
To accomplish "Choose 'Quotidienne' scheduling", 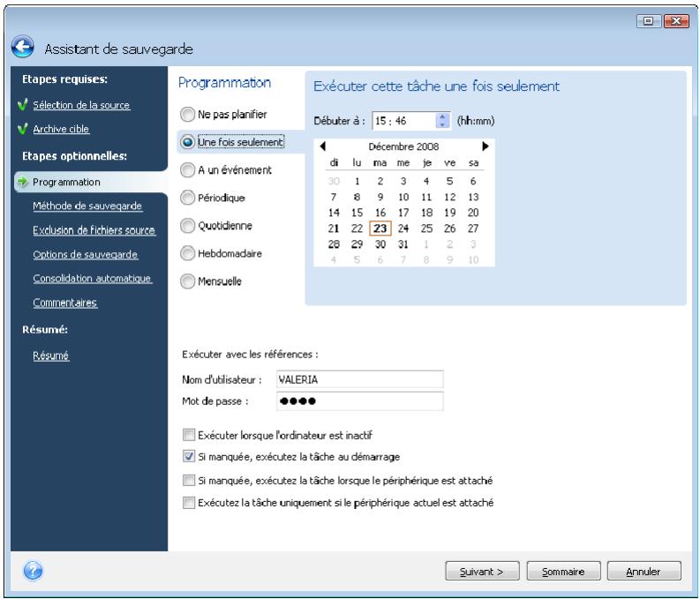I will (x=187, y=226).
